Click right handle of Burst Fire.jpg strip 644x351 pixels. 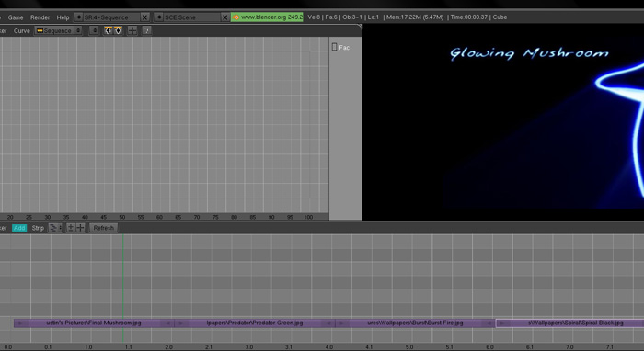[489, 323]
